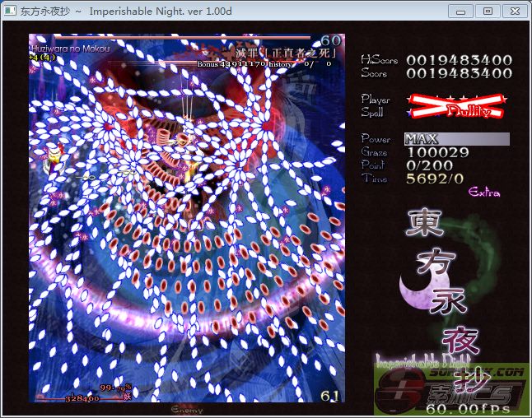532x418 pixels.
Task: Click the HiScore label
Action: tap(380, 60)
